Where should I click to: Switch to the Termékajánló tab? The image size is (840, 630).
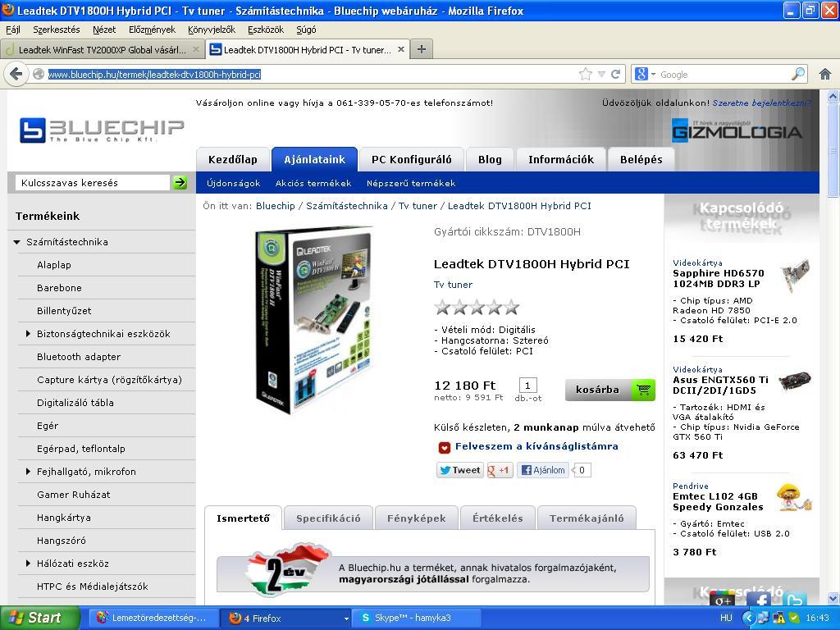pyautogui.click(x=587, y=518)
